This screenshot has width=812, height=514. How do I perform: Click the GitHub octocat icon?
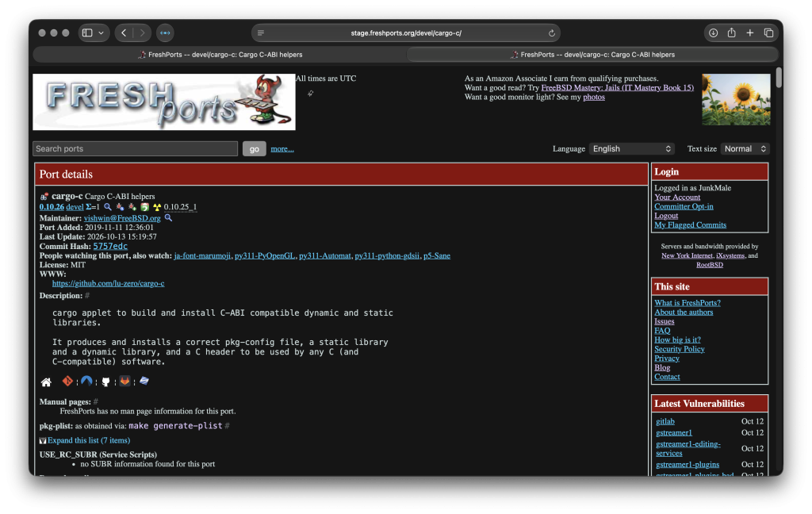tap(105, 382)
